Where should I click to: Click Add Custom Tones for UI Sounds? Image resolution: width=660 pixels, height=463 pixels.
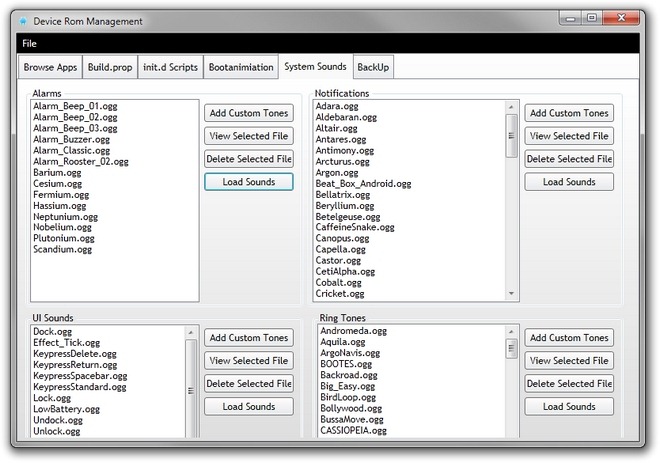249,338
